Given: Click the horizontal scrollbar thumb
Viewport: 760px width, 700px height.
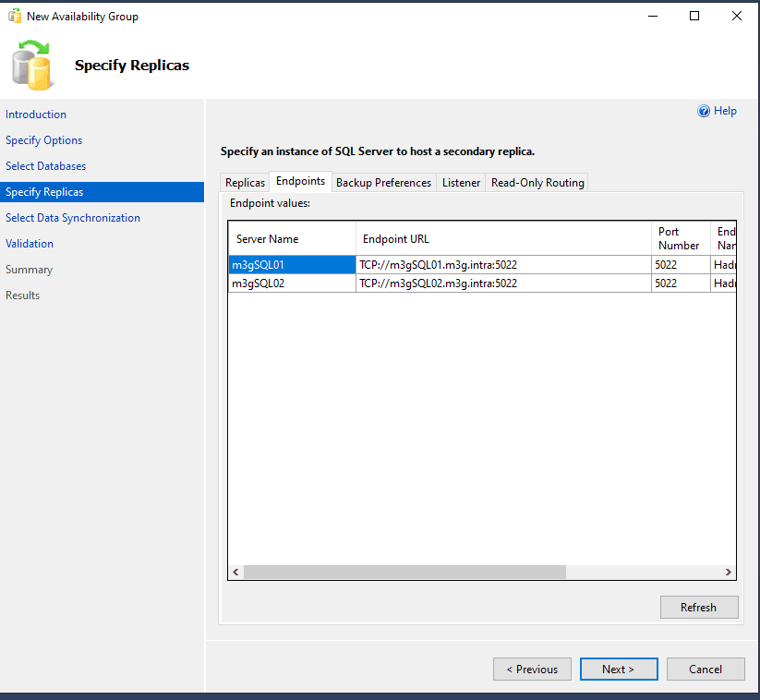Looking at the screenshot, I should pos(404,572).
